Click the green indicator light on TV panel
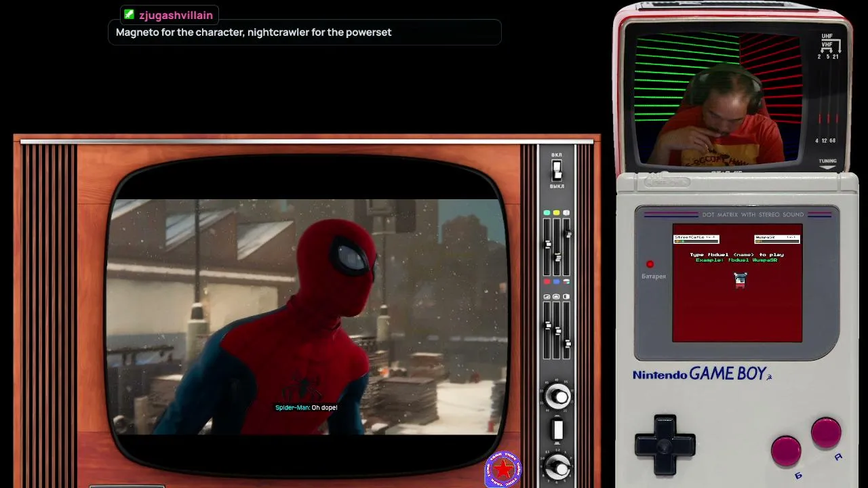The width and height of the screenshot is (868, 488). 547,213
